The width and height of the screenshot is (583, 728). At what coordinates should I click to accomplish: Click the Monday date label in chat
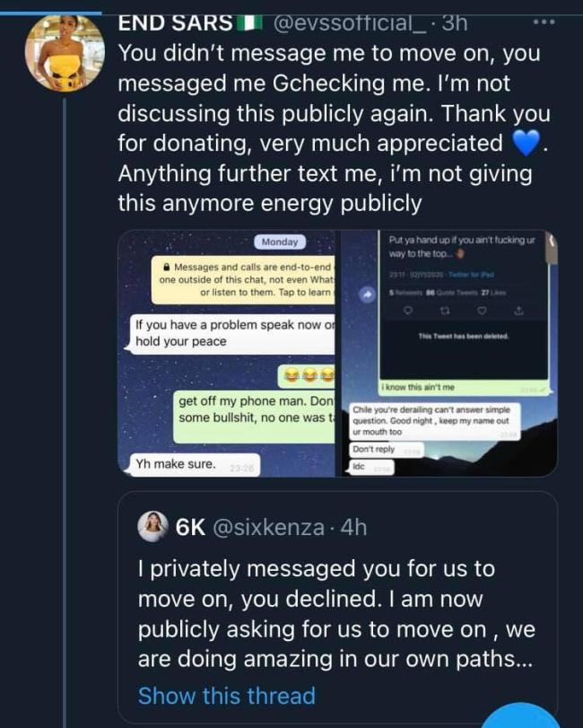[x=280, y=242]
